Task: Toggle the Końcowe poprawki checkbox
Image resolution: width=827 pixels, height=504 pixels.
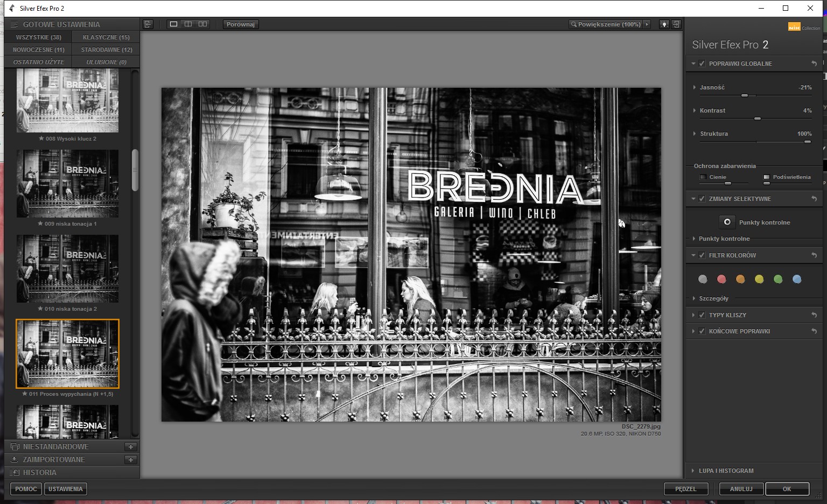Action: pyautogui.click(x=702, y=331)
